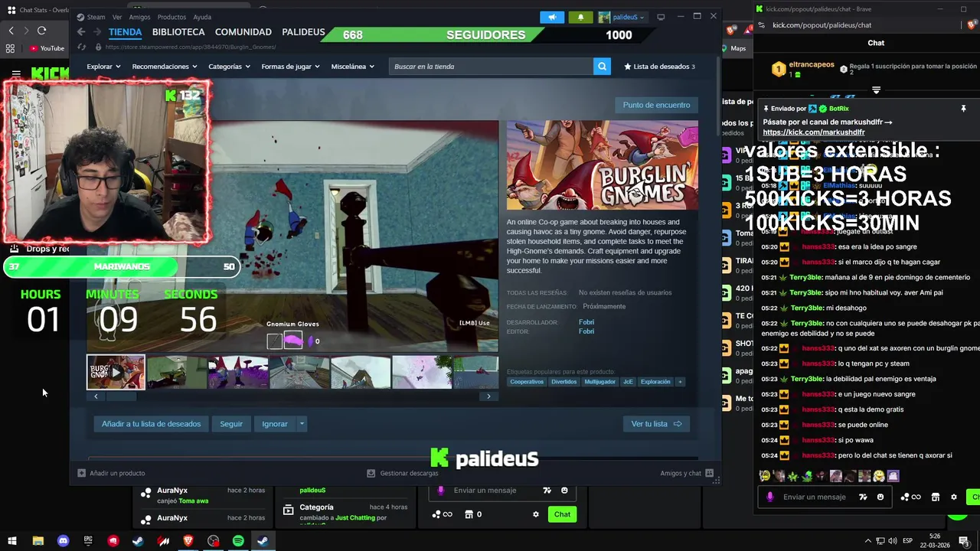
Task: Open emoji picker in Overlay chat message box
Action: [x=564, y=491]
